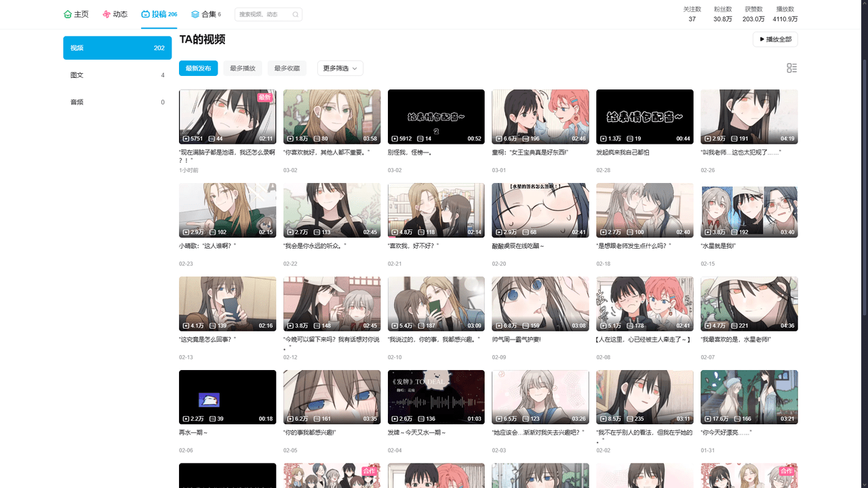Open title “我不在乎别人的看法，但我在乎她的。”
The height and width of the screenshot is (488, 868).
pyautogui.click(x=645, y=437)
